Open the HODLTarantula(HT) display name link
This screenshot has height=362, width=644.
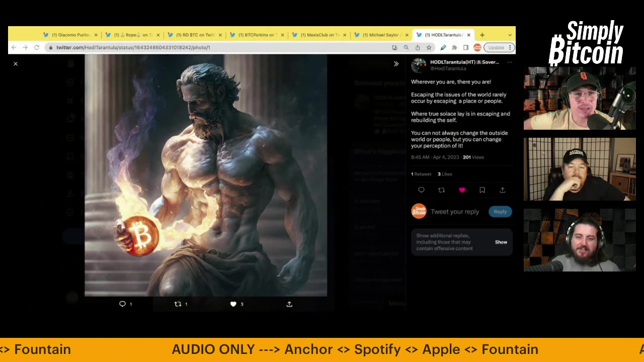(x=464, y=62)
